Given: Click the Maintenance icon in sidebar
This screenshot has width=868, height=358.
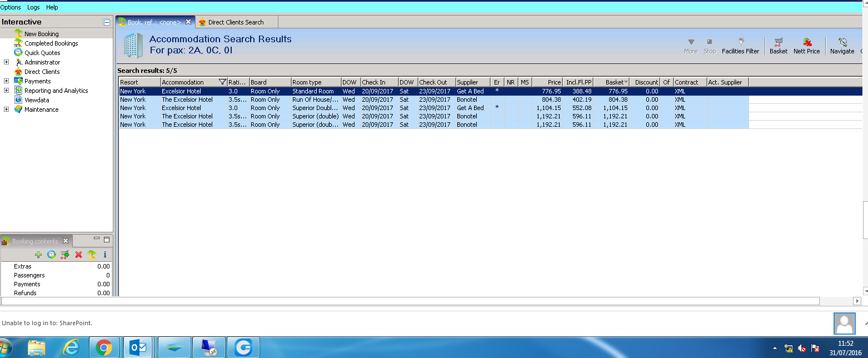Looking at the screenshot, I should coord(18,110).
